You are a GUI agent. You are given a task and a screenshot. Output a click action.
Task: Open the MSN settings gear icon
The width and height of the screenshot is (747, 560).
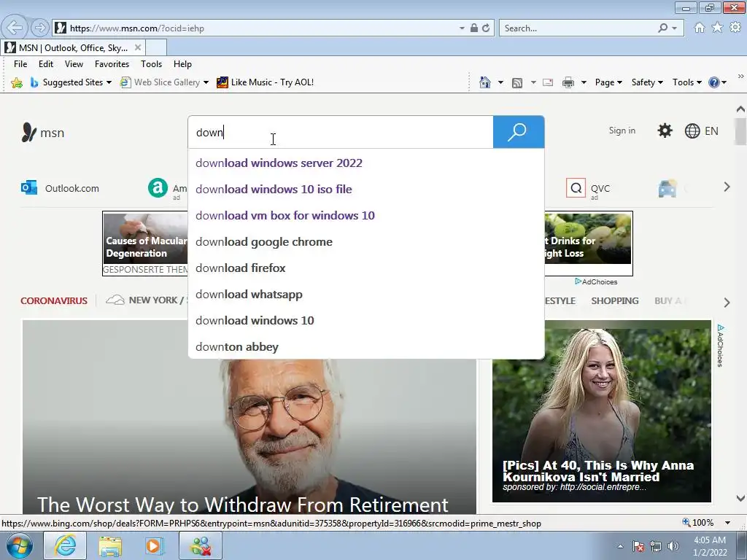click(x=665, y=131)
